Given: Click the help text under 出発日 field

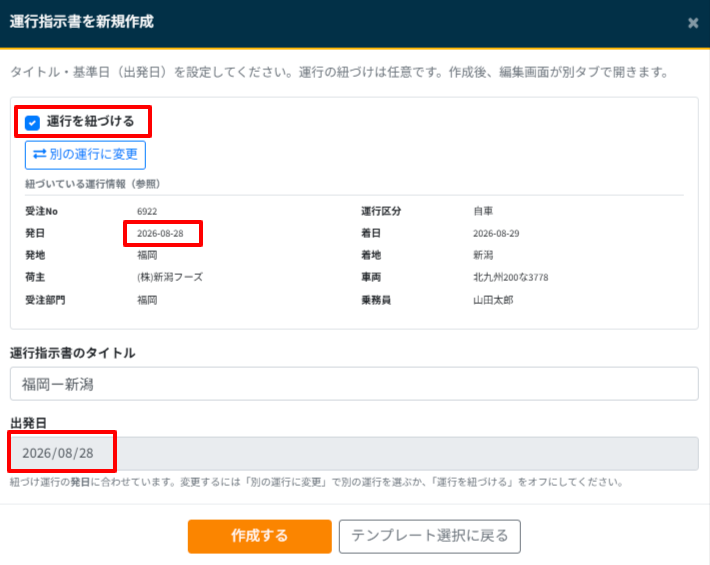Looking at the screenshot, I should tap(317, 482).
